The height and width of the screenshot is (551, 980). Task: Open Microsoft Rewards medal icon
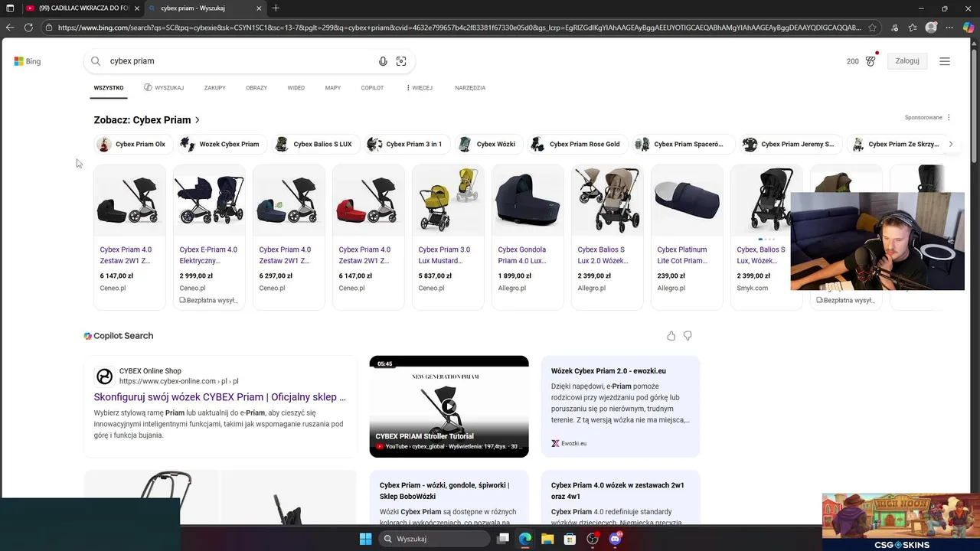pyautogui.click(x=871, y=61)
